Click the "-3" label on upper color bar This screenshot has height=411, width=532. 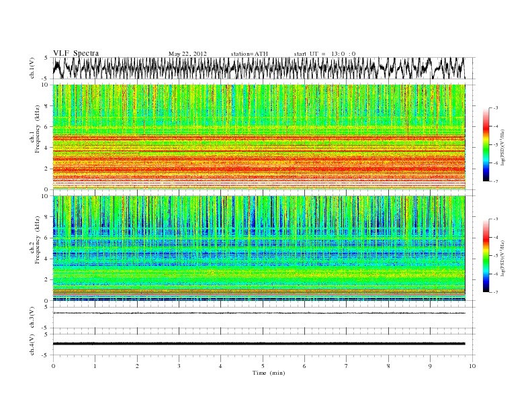(x=495, y=108)
